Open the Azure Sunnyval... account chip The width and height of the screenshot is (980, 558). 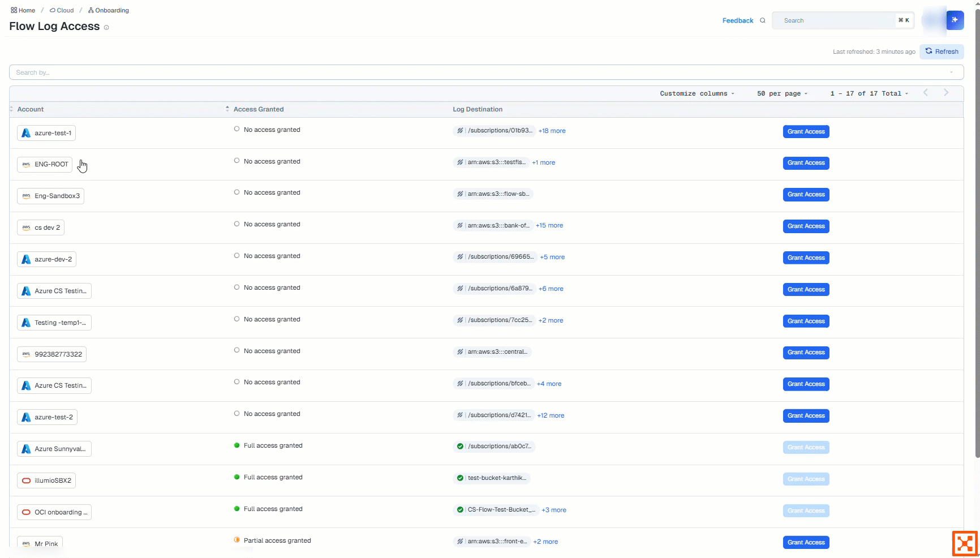click(x=54, y=449)
